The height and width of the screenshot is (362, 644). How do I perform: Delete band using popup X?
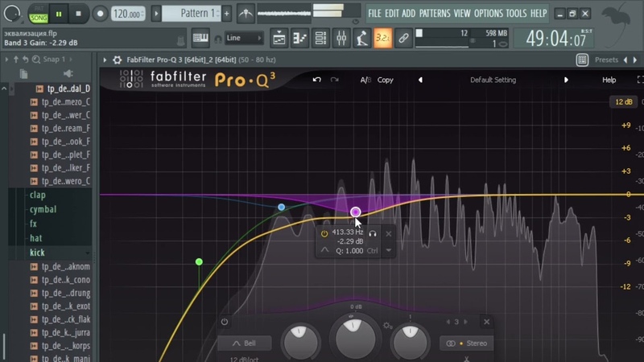389,233
